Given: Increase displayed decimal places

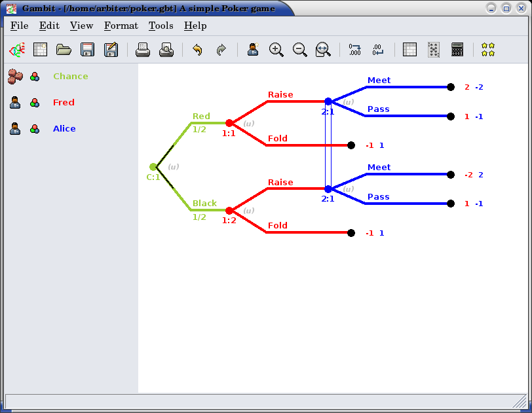Looking at the screenshot, I should [x=355, y=50].
